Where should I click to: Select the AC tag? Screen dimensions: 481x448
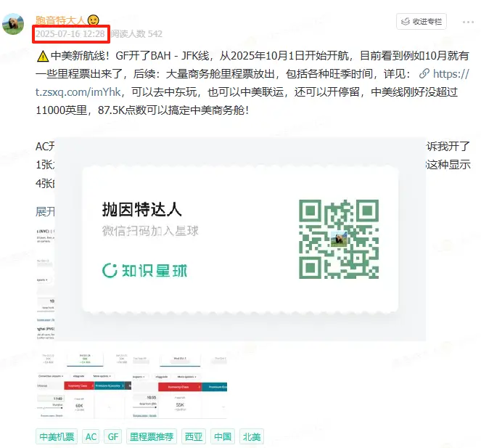tap(91, 436)
